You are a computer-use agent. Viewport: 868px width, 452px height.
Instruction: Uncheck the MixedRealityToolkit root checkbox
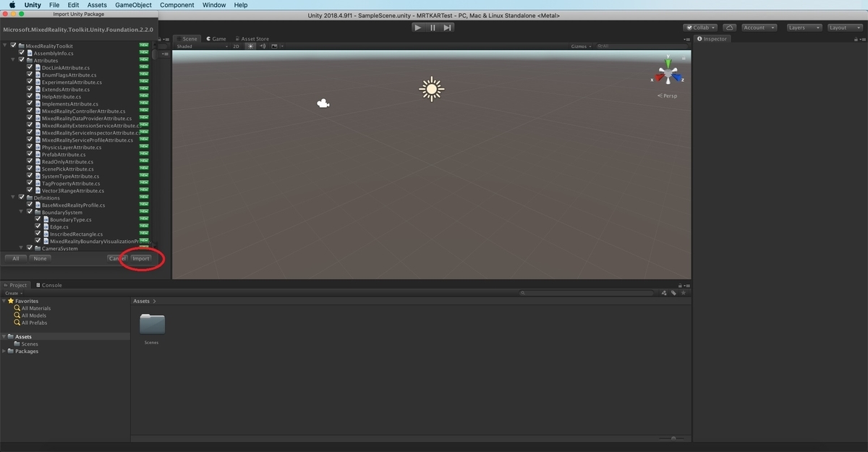(x=14, y=46)
